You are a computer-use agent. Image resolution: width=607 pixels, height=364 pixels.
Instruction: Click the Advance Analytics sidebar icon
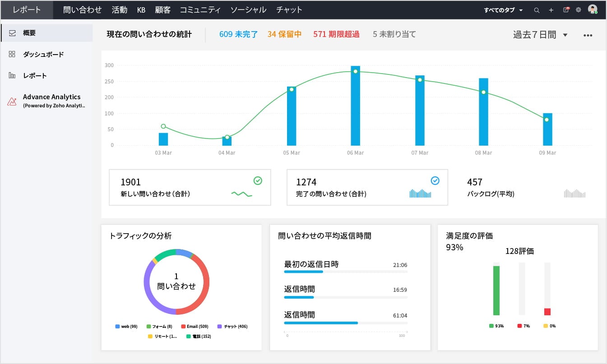point(12,101)
